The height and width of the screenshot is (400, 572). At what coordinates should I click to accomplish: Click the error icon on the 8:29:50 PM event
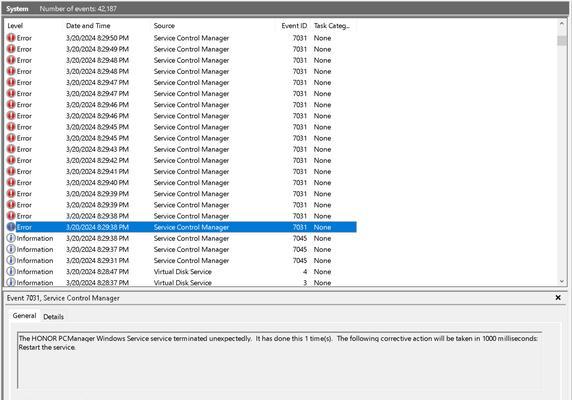[11, 38]
